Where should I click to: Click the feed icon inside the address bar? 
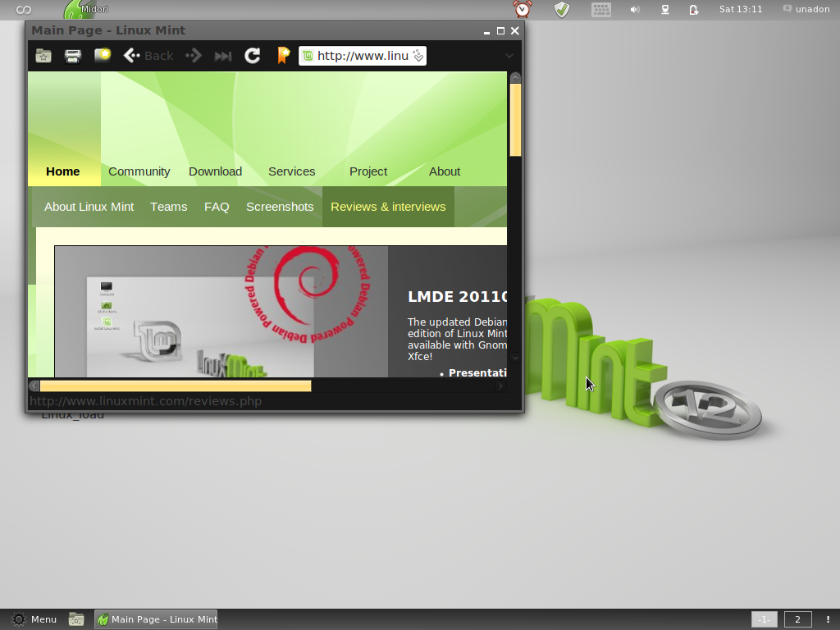point(418,56)
